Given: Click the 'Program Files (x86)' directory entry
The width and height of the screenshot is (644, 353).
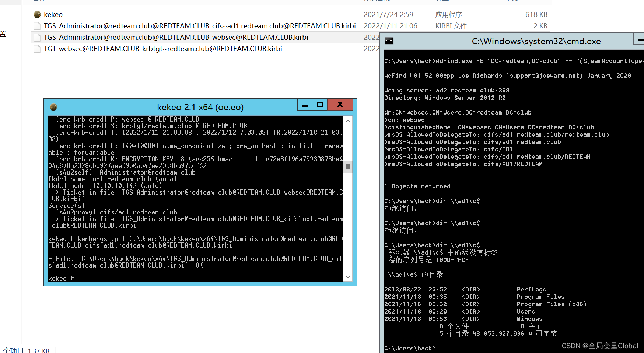Looking at the screenshot, I should [x=552, y=304].
